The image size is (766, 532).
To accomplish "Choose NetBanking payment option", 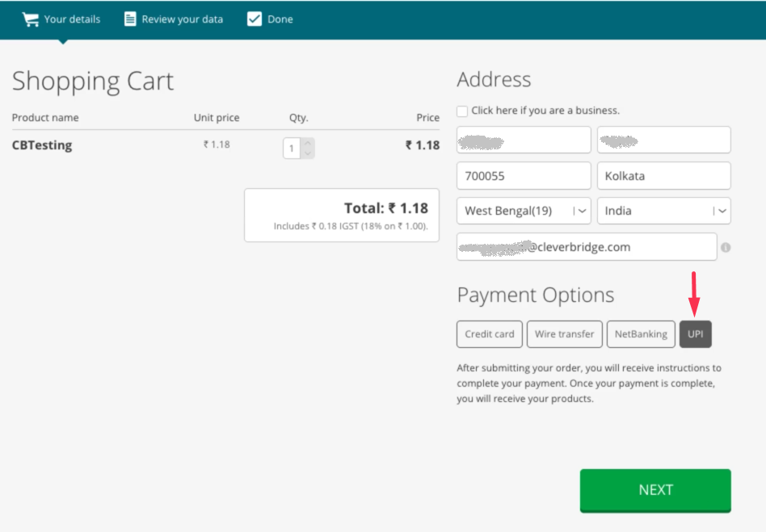I will point(640,333).
